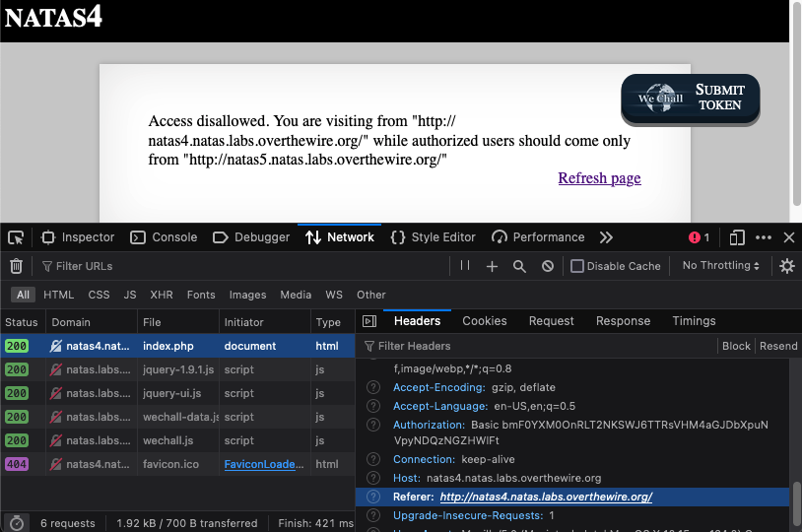Viewport: 802px width, 532px height.
Task: Open the Response details tab
Action: click(623, 321)
